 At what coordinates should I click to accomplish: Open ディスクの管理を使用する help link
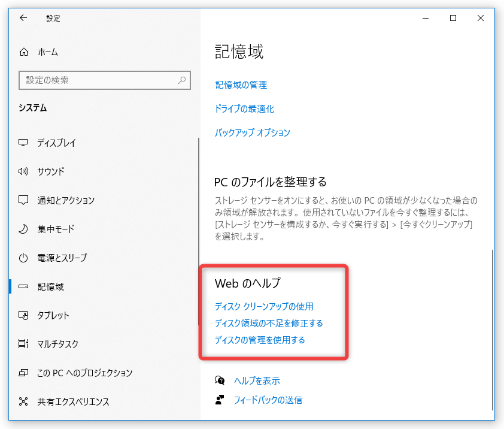click(x=260, y=340)
